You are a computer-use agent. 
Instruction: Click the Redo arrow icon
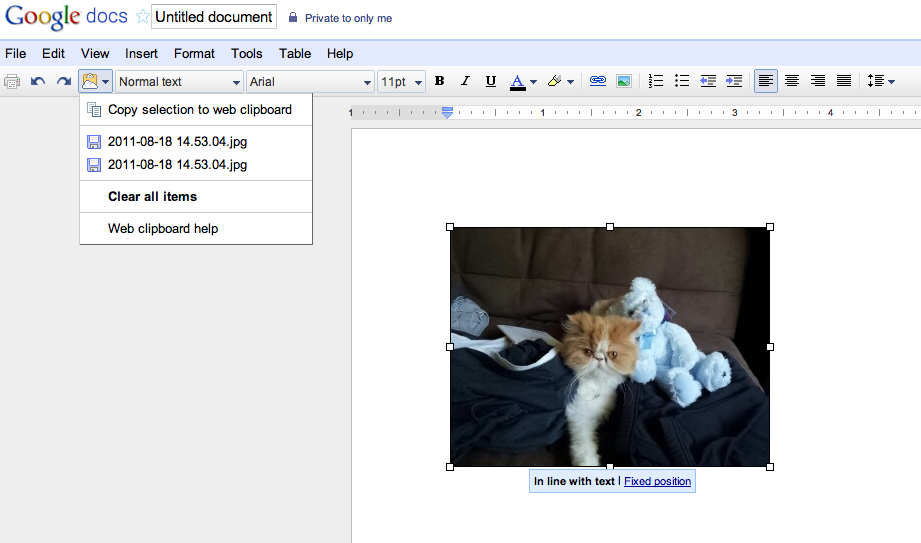pos(63,81)
